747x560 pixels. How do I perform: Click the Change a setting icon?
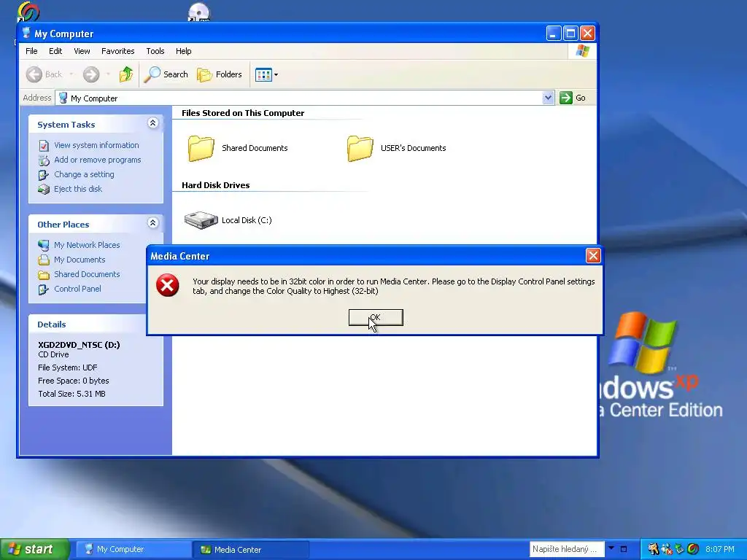pyautogui.click(x=44, y=175)
